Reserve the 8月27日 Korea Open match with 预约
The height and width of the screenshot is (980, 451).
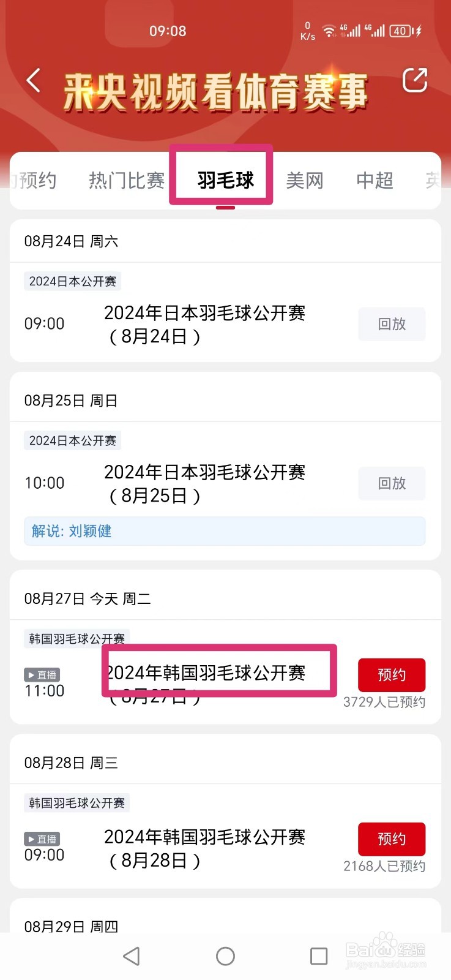coord(392,675)
